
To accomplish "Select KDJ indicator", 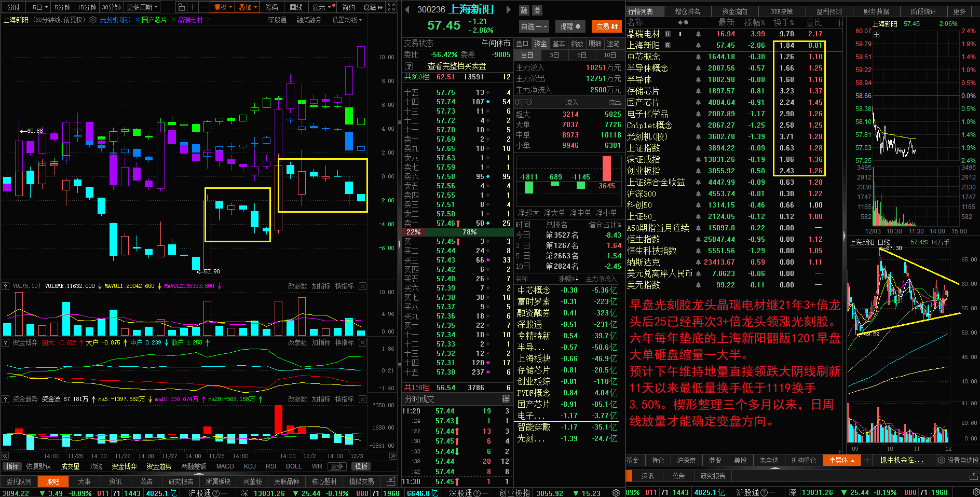I will tap(250, 466).
